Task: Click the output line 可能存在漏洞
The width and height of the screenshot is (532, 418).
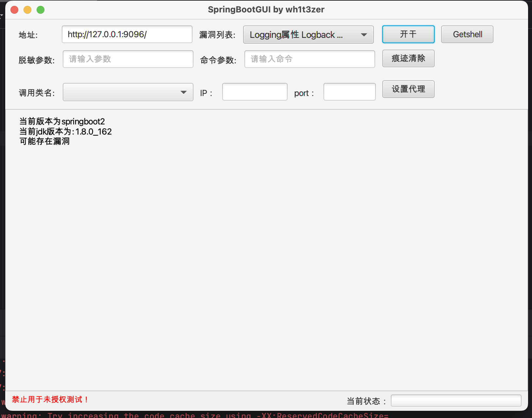Action: 44,141
